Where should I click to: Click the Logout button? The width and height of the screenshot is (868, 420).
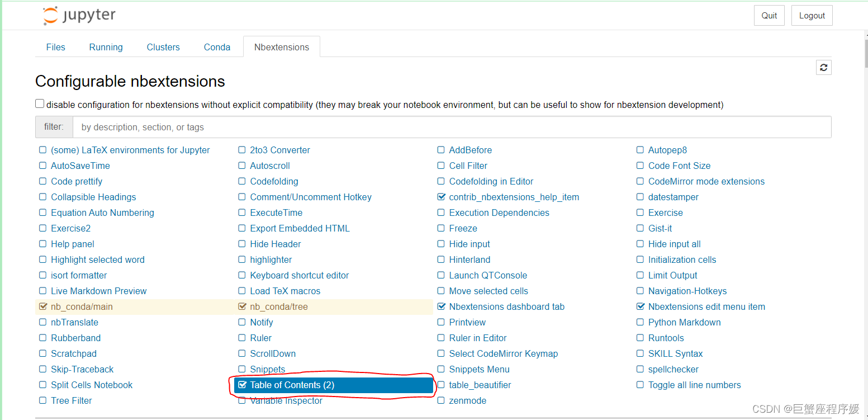(812, 16)
